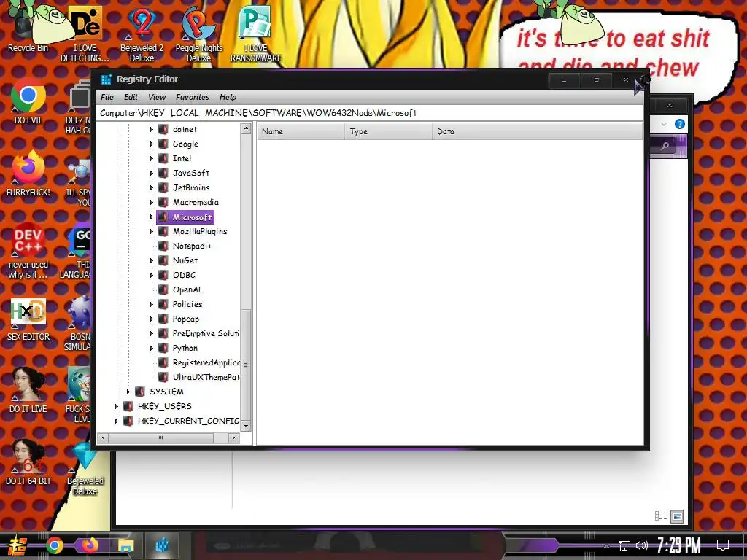747x560 pixels.
Task: Click the tree scrollbar up arrow
Action: pos(246,128)
